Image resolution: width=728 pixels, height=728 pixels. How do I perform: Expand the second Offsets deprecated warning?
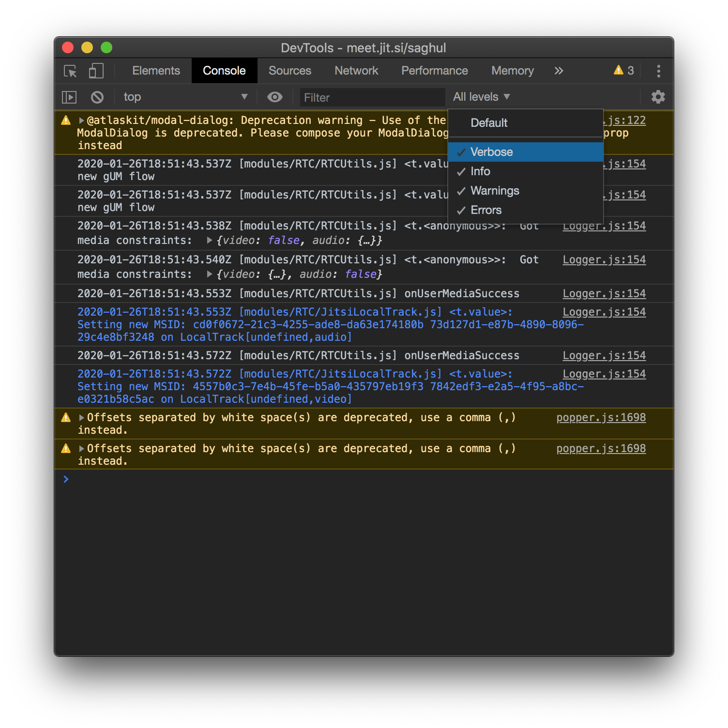tap(81, 449)
